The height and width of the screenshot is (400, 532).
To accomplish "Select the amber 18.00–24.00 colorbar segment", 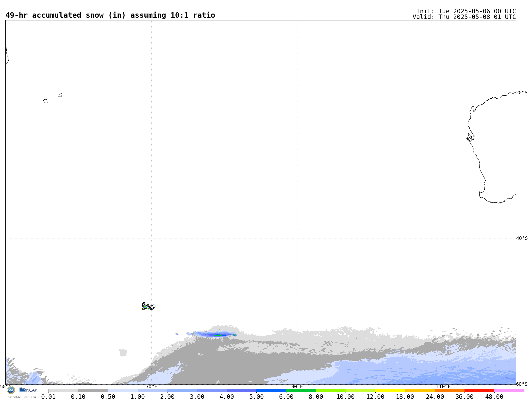I will (420, 391).
